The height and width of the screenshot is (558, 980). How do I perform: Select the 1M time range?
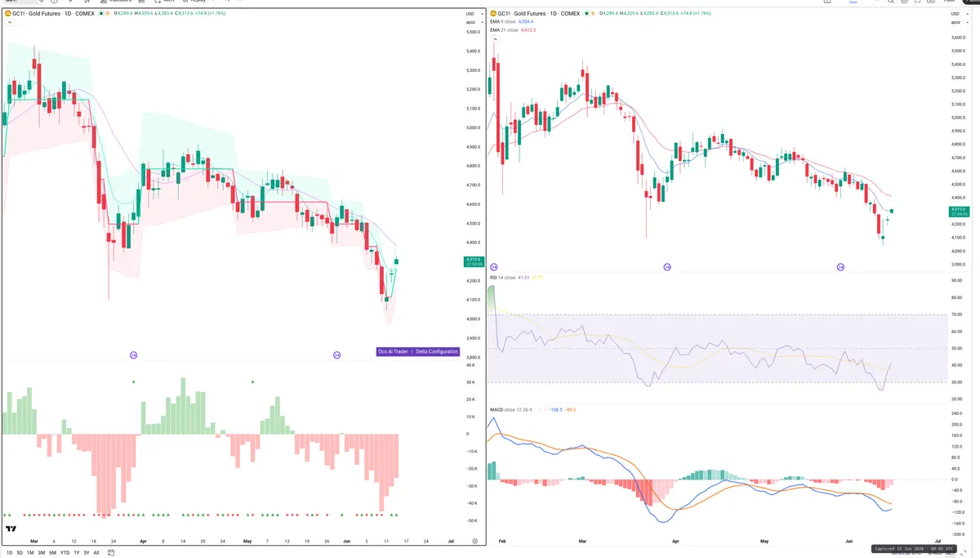tap(30, 553)
